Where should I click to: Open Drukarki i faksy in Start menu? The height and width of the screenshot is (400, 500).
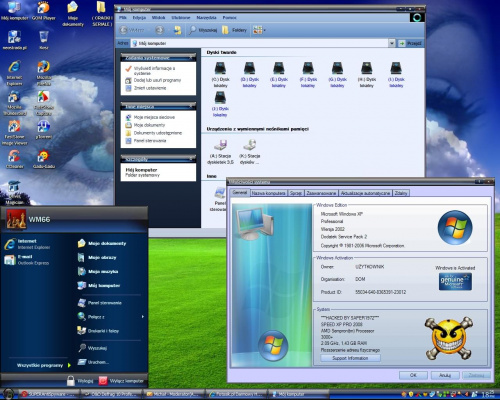point(98,331)
